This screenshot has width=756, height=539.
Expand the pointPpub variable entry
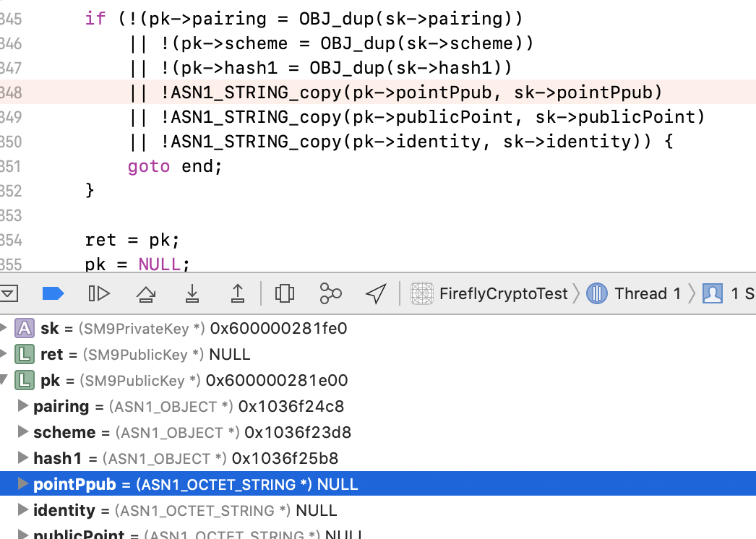[x=24, y=484]
